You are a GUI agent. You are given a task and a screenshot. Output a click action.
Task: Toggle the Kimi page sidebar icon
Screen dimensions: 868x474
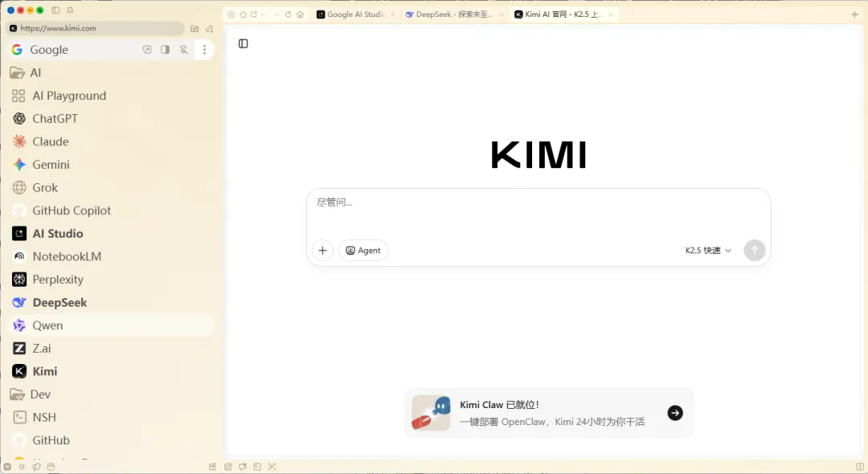243,43
